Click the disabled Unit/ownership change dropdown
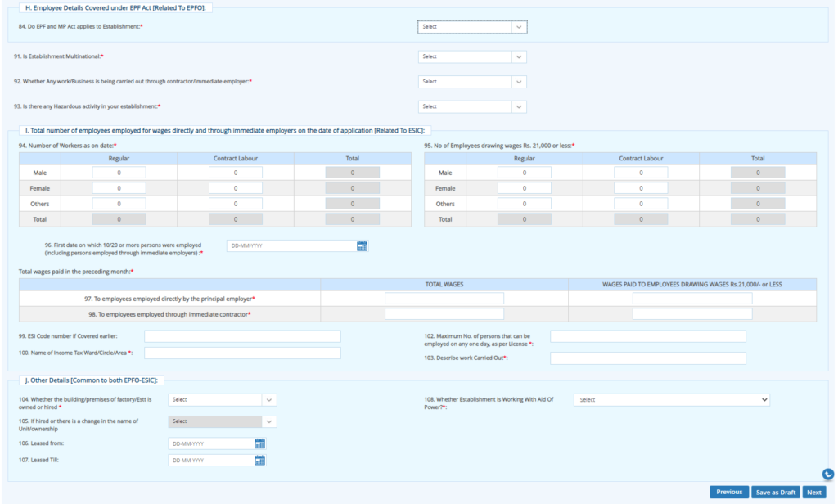The height and width of the screenshot is (504, 838). point(223,421)
